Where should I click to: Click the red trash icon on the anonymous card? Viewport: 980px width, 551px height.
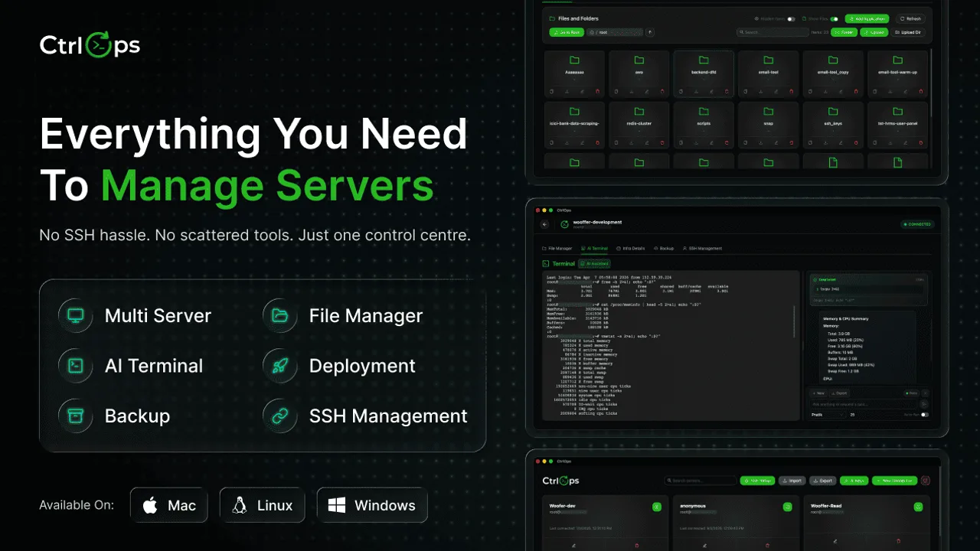pos(768,545)
